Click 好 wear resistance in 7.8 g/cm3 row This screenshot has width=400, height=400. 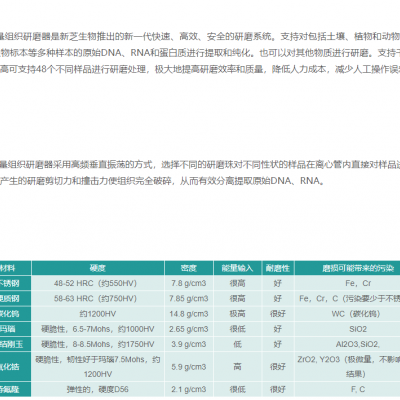coord(278,283)
